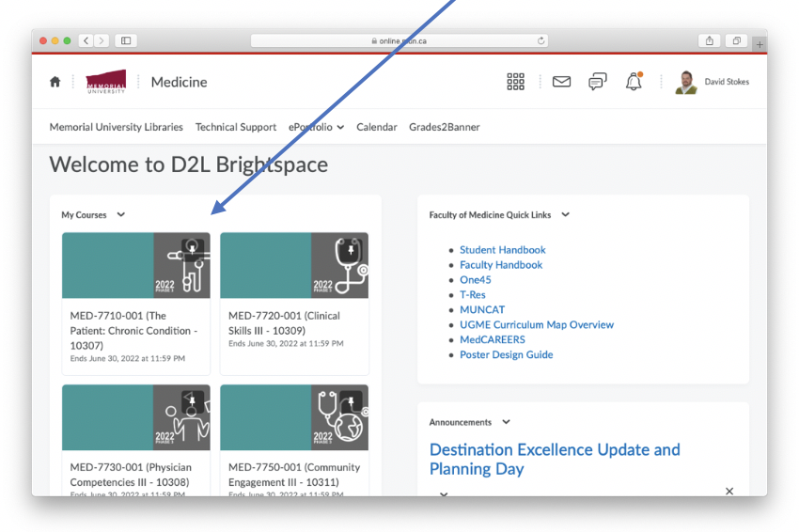
Task: Click the Memorial University logo
Action: (106, 82)
